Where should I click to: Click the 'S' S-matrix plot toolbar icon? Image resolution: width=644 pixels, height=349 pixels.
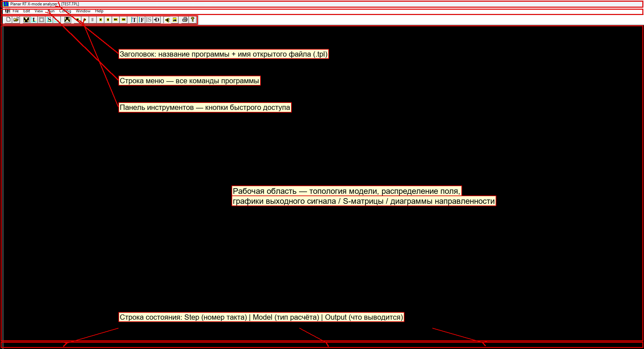coord(49,20)
